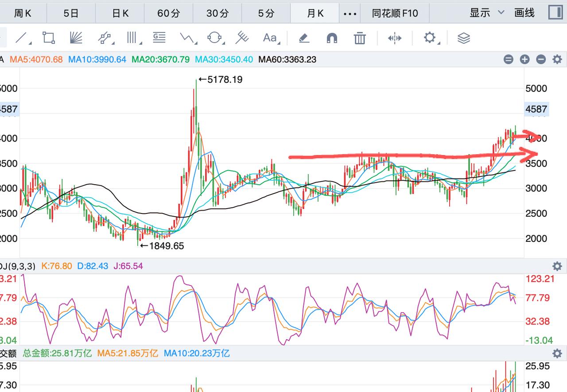
Task: Select the vertical cycle lines tool
Action: 133,38
